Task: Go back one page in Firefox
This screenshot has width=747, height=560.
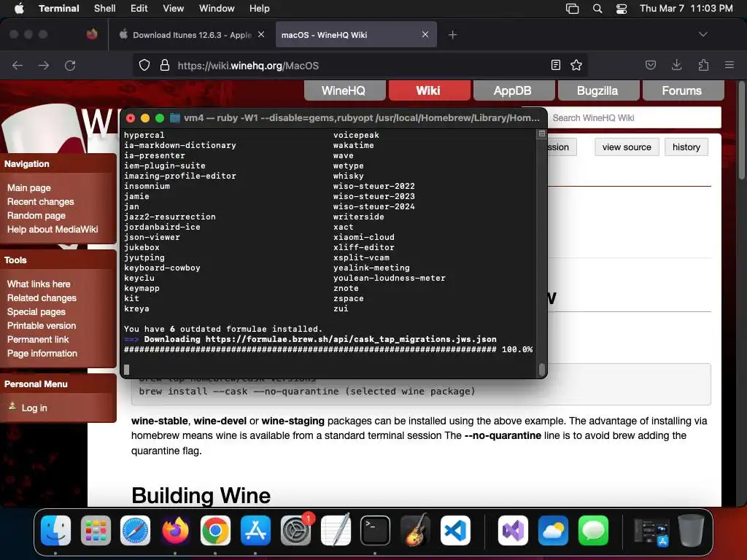Action: (x=18, y=65)
